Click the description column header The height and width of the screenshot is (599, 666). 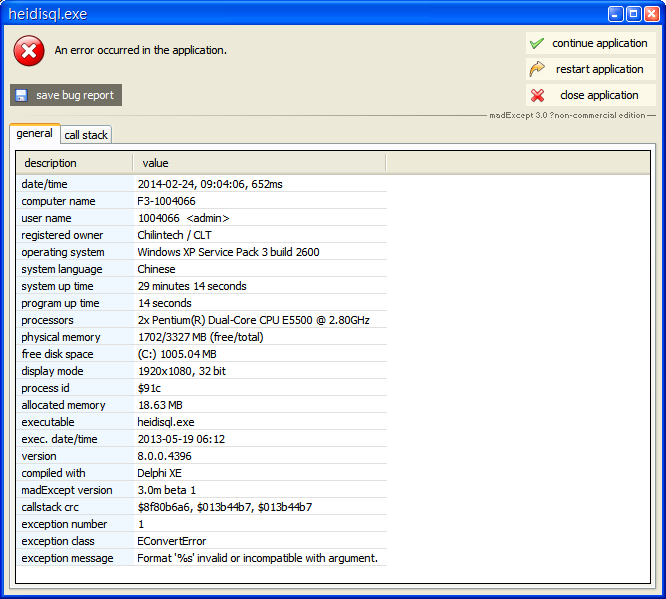click(74, 163)
